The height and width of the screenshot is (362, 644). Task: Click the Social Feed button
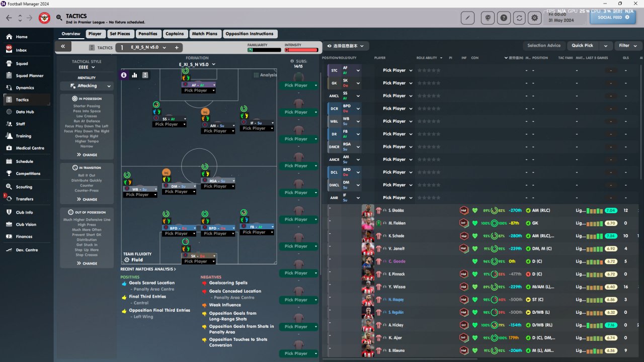pos(613,17)
